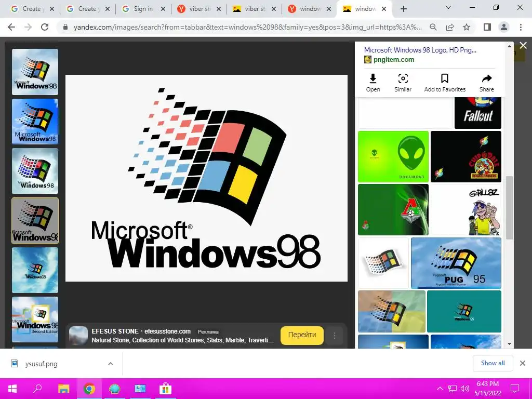Screen dimensions: 532x399
Task: Open white-background Windows flag image
Action: (383, 263)
